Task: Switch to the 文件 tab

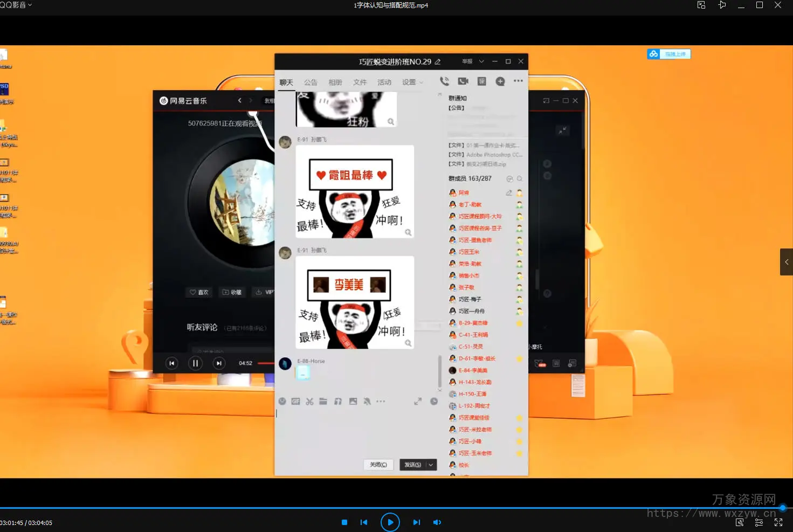Action: coord(360,82)
